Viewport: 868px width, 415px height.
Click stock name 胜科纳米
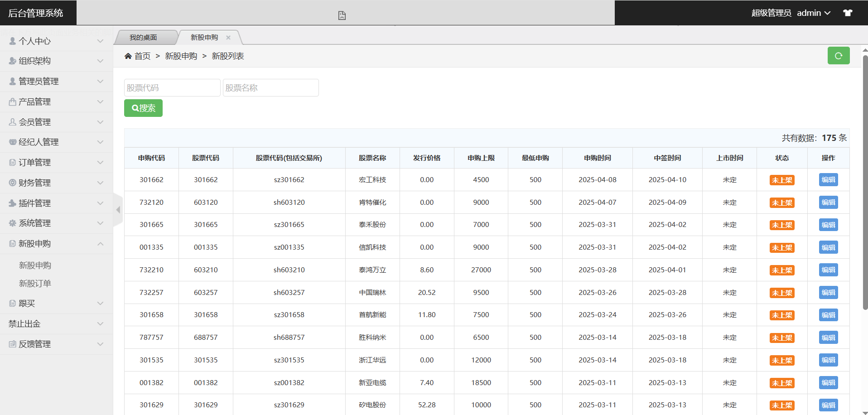tap(372, 338)
